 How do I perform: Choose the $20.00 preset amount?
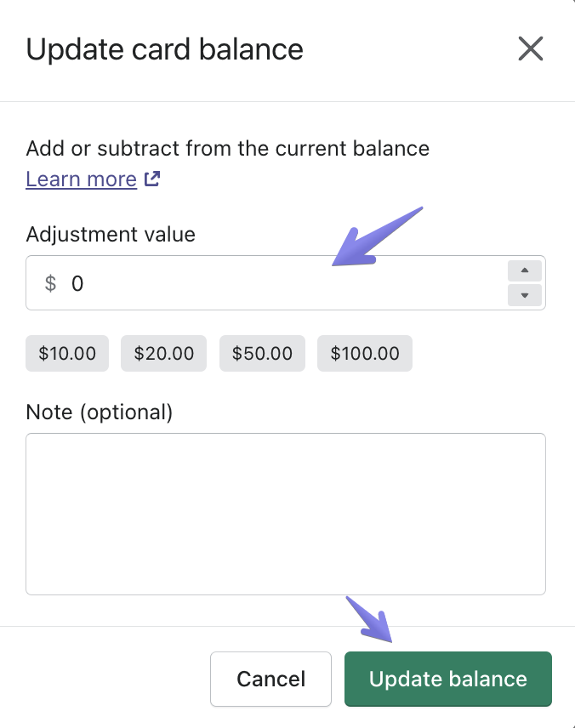(164, 353)
